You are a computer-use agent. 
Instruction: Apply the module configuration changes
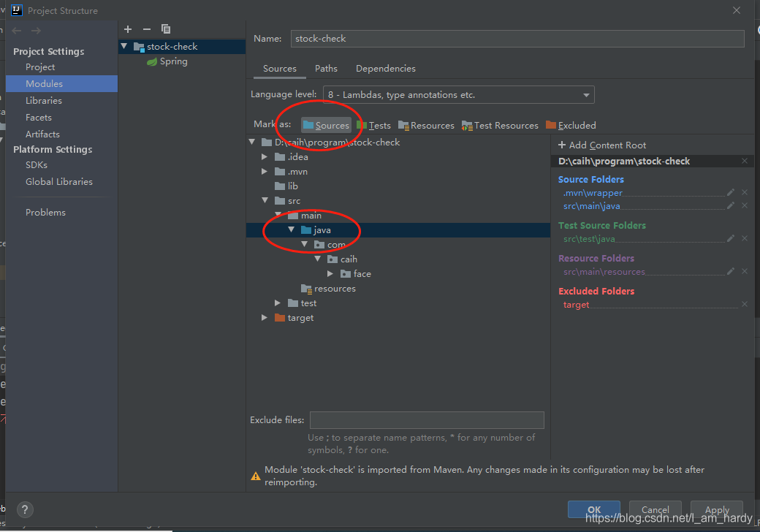717,509
